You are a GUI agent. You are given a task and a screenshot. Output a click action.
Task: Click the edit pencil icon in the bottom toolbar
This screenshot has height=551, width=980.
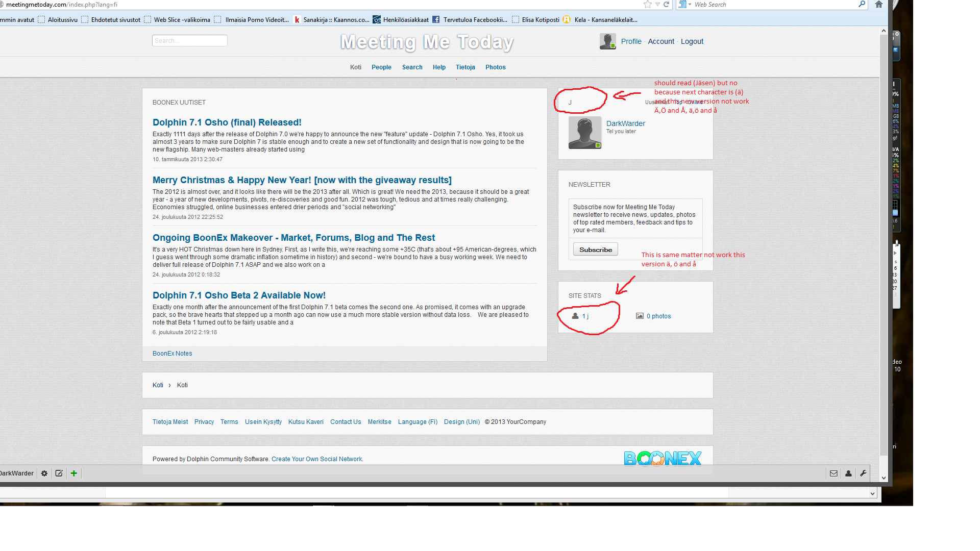coord(59,473)
